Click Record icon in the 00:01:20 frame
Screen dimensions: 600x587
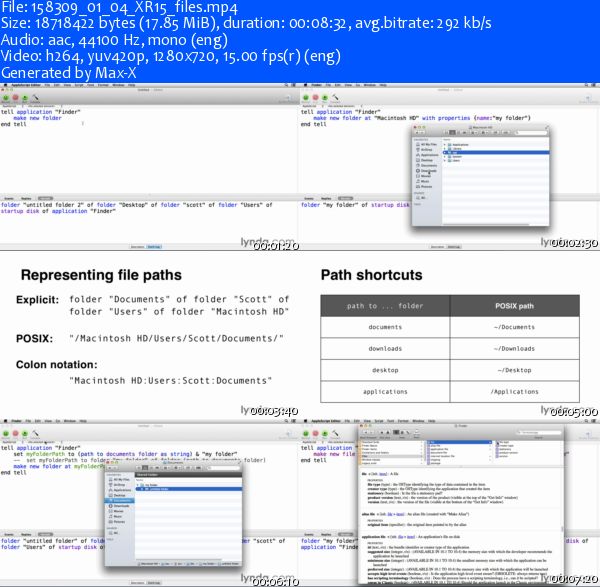6,98
